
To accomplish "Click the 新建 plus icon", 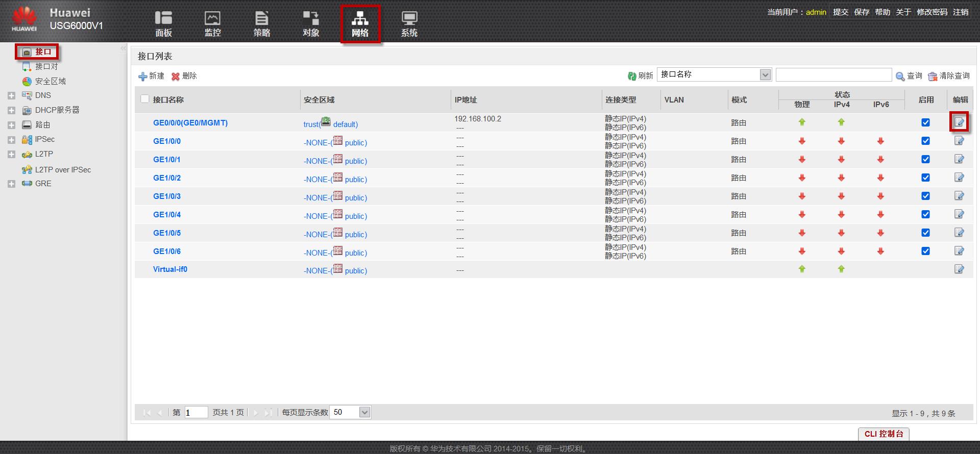I will coord(143,77).
